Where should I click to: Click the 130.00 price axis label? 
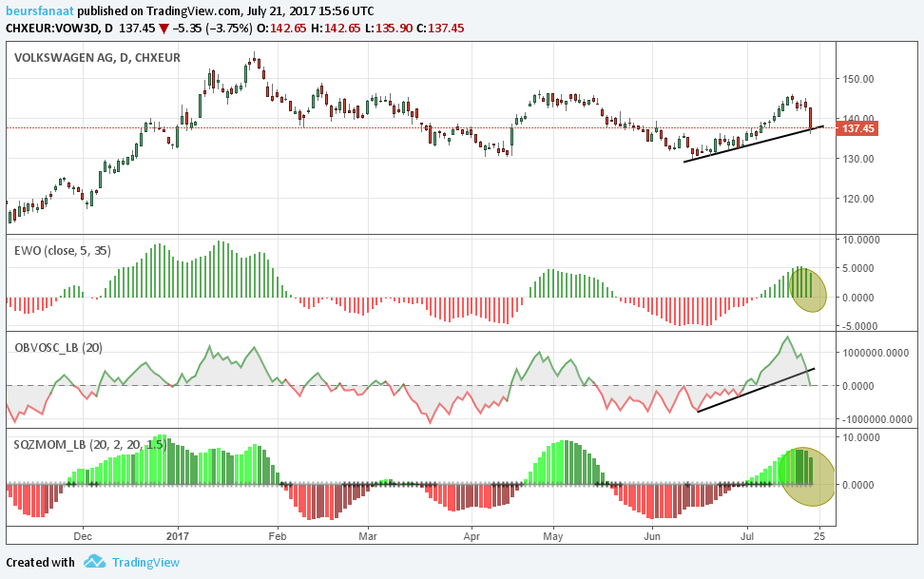pos(858,159)
